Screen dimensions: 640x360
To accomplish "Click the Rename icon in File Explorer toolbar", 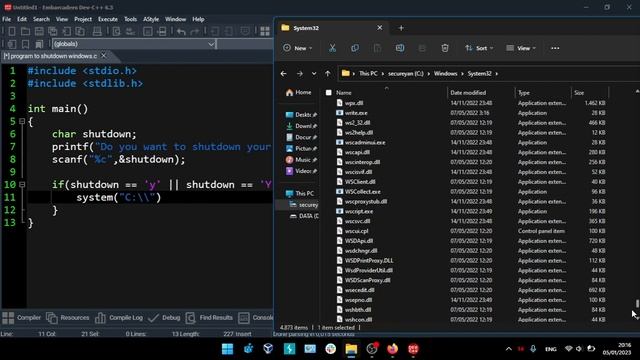I will pos(400,48).
